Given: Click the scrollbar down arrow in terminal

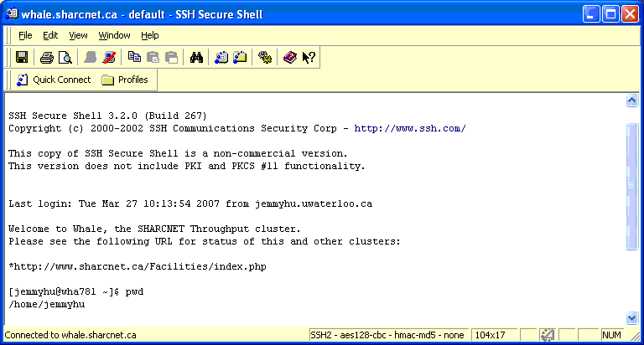Looking at the screenshot, I should [632, 318].
